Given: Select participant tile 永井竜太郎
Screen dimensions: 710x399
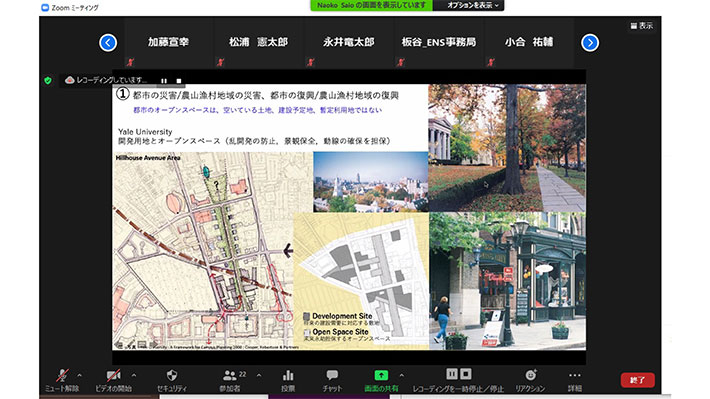Looking at the screenshot, I should 349,44.
